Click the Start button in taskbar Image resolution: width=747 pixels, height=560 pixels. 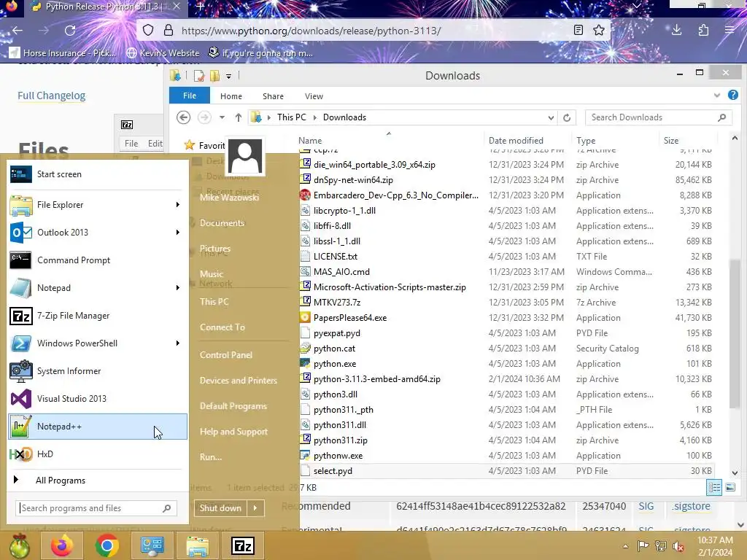[20, 545]
